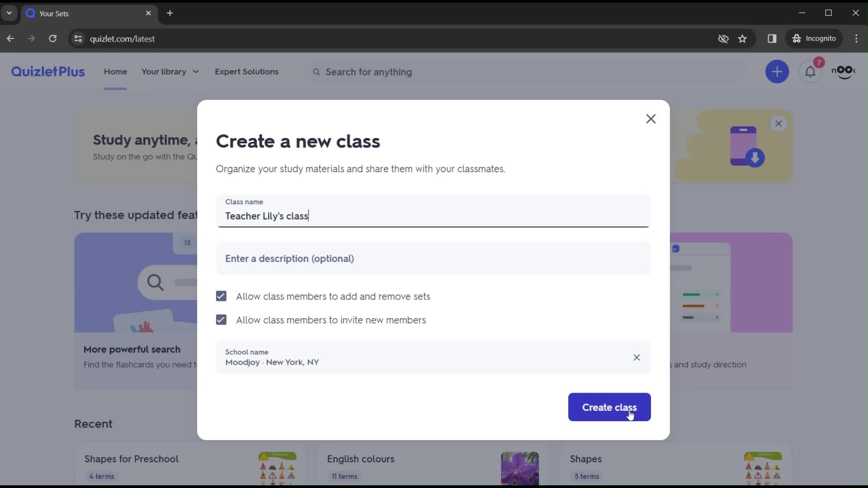
Task: Remove the Moodjoy school name entry
Action: pos(637,357)
